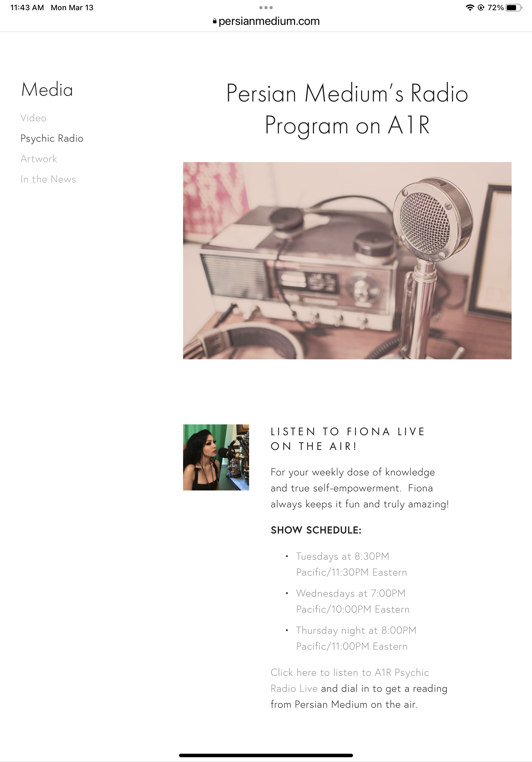Follow the Thursday night at 8:00PM link
Screen dimensions: 532x762
coord(356,638)
